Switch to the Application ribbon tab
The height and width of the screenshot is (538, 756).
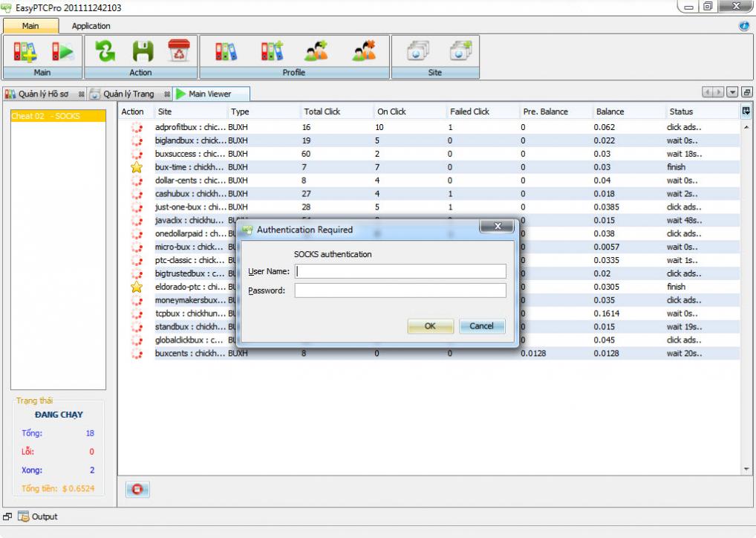[x=91, y=26]
